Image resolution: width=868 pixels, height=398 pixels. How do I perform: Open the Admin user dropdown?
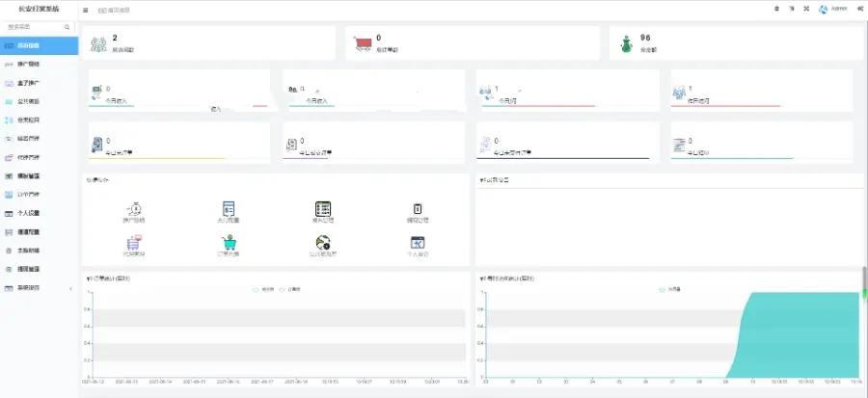[833, 9]
